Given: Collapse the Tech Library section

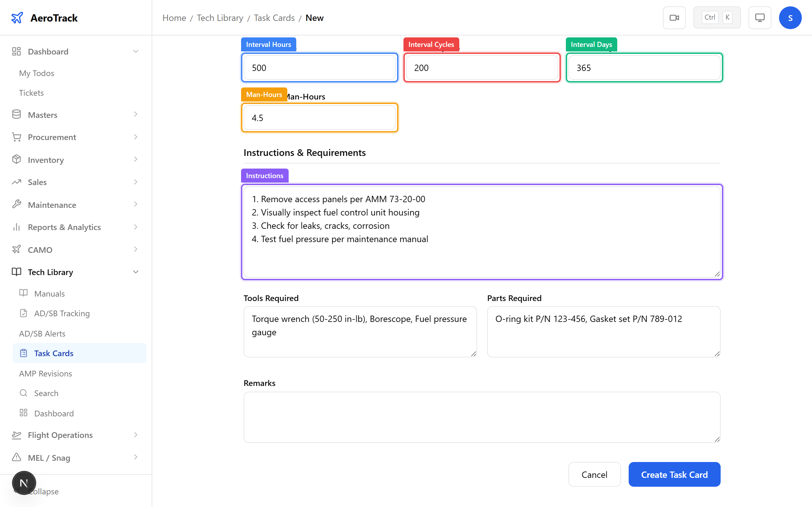Looking at the screenshot, I should click(135, 272).
